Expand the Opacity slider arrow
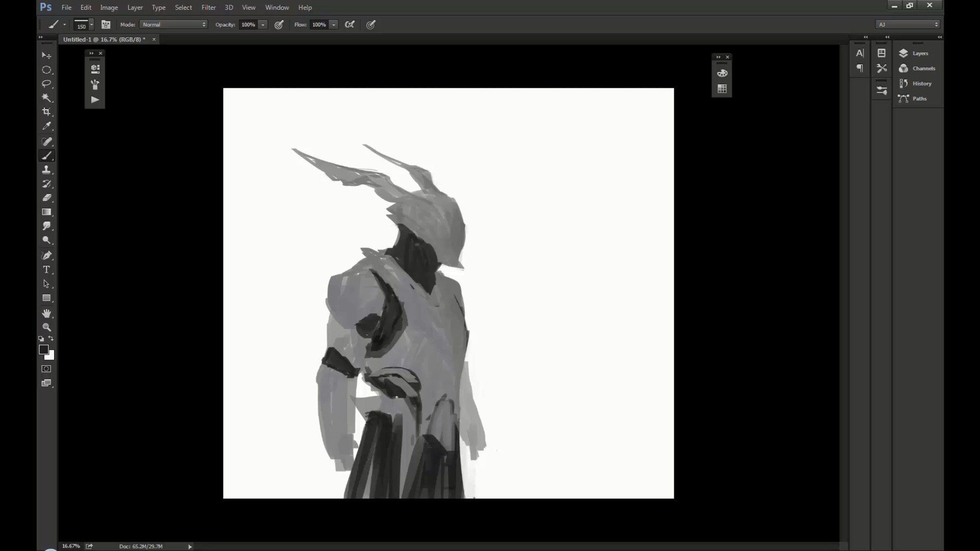980x551 pixels. tap(263, 24)
